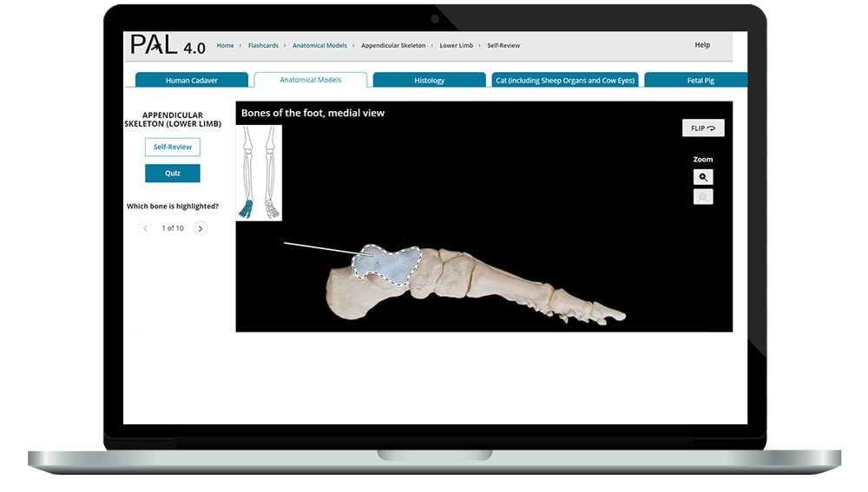Open Flashcards breadcrumb link

click(x=263, y=45)
